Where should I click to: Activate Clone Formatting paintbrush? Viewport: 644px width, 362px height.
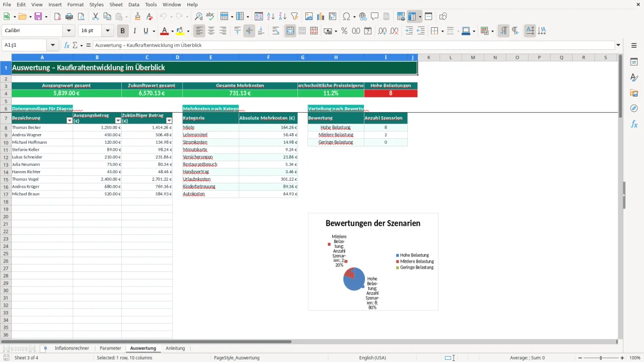(137, 17)
